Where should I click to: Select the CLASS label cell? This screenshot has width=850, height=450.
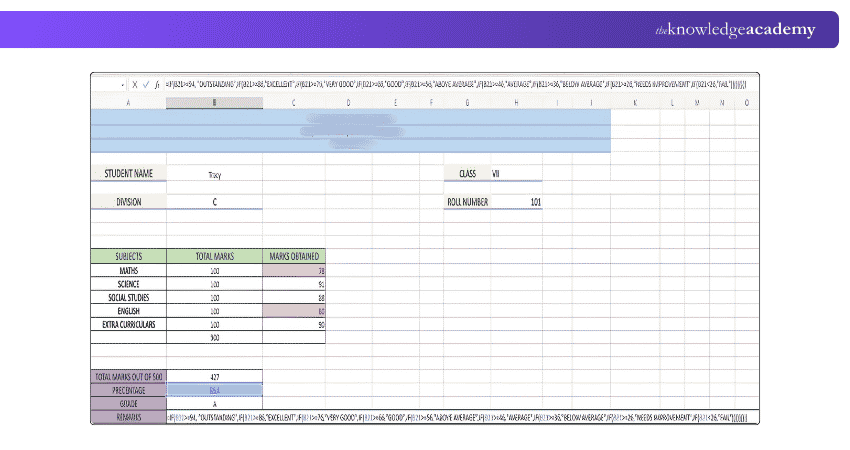(x=467, y=173)
